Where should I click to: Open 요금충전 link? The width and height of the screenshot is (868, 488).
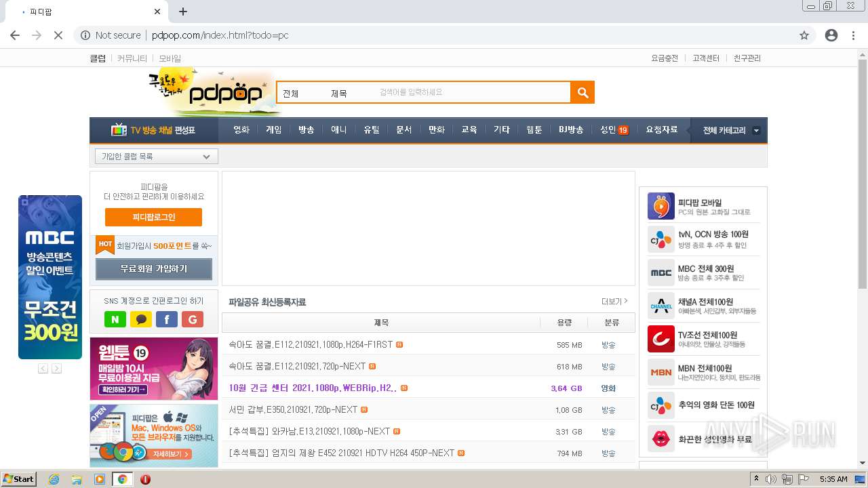[665, 58]
